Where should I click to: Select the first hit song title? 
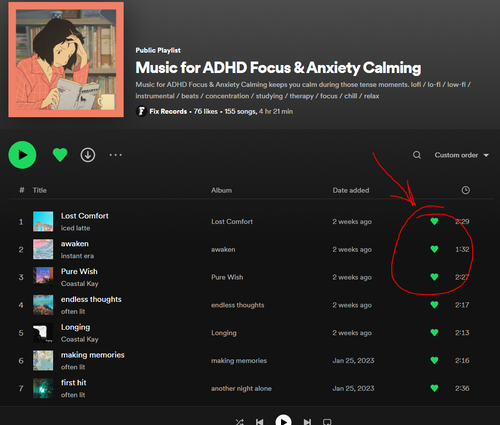tap(74, 383)
